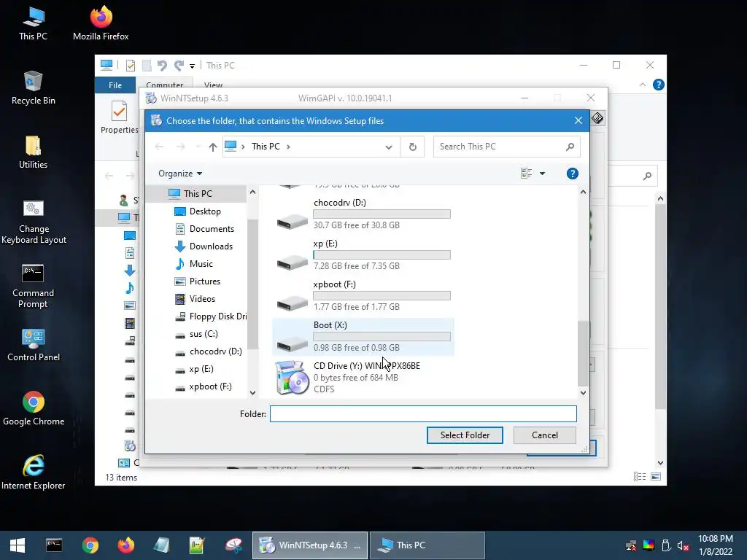Select xp (E:) in navigation tree
This screenshot has height=560, width=747.
click(201, 369)
